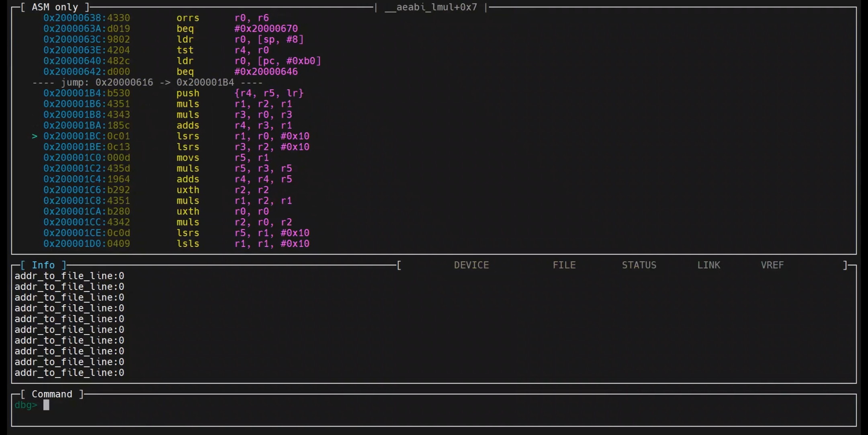Click the DEVICE status label
Viewport: 868px width, 435px height.
coord(471,265)
